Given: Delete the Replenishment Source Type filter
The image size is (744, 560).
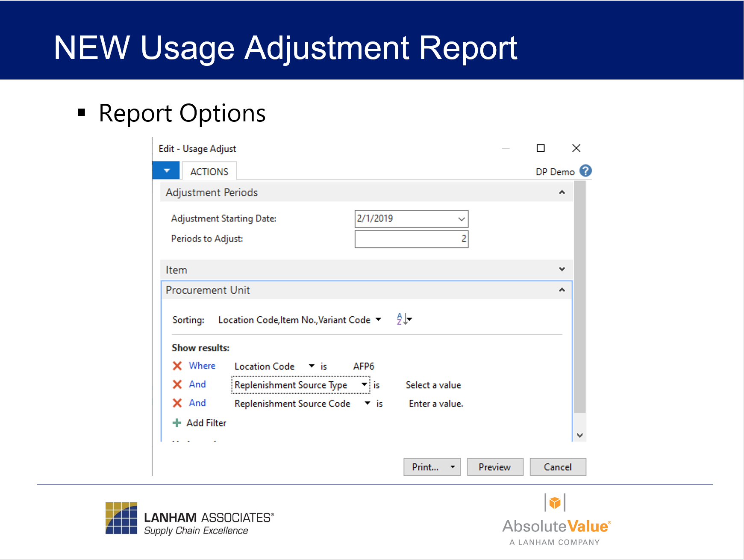Looking at the screenshot, I should click(177, 385).
